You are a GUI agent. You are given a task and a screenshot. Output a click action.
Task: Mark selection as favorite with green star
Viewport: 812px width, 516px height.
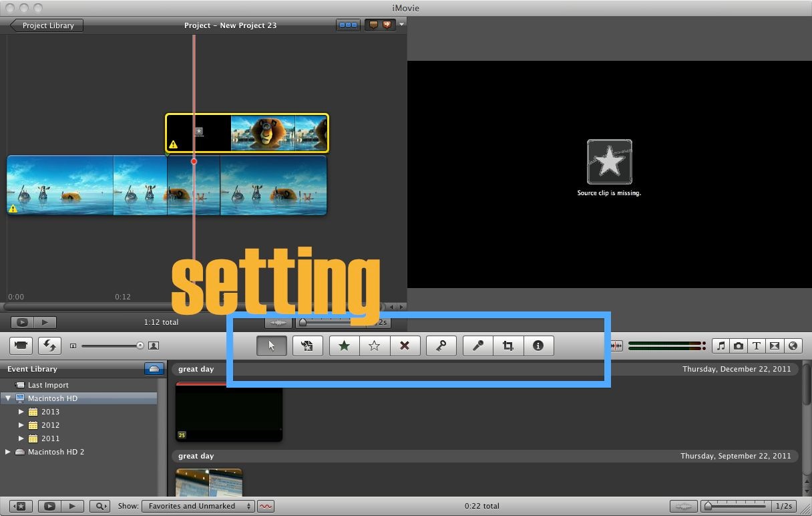(345, 346)
